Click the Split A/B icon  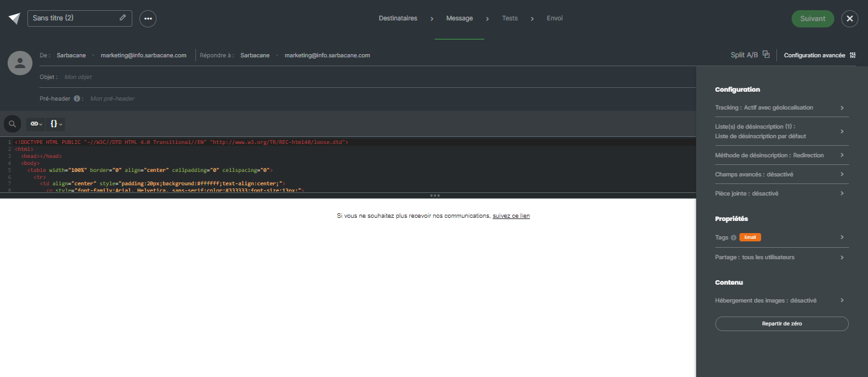[x=766, y=54]
